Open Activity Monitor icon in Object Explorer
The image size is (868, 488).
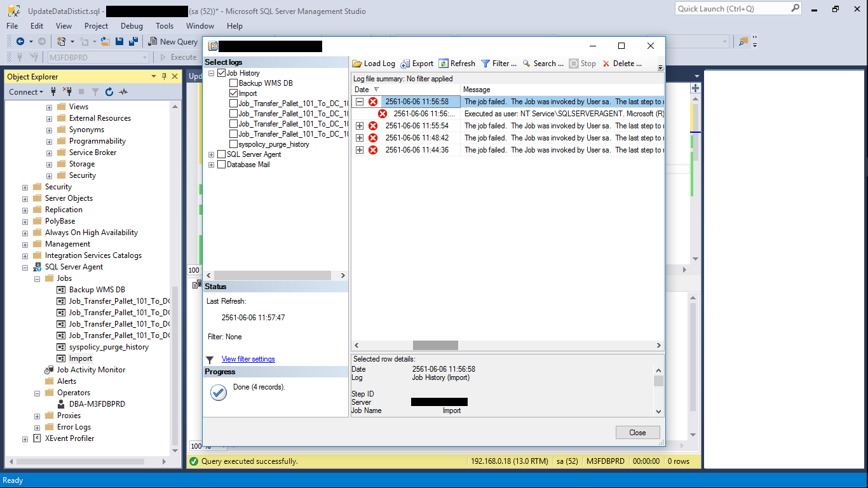pyautogui.click(x=123, y=91)
